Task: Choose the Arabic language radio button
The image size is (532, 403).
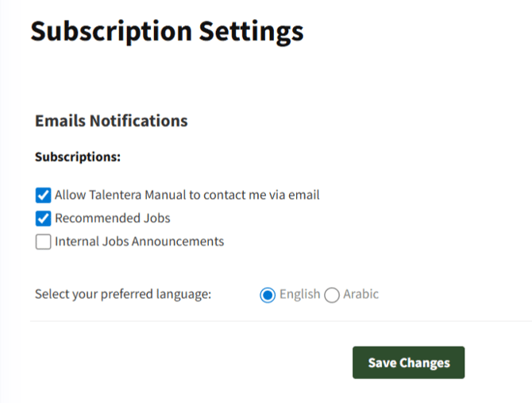Action: (x=332, y=295)
